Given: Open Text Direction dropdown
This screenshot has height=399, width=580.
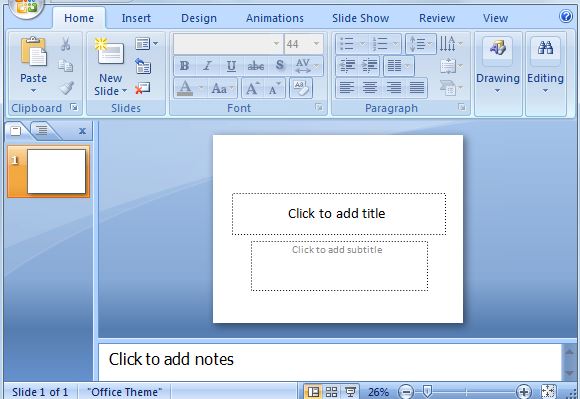Looking at the screenshot, I should 451,44.
